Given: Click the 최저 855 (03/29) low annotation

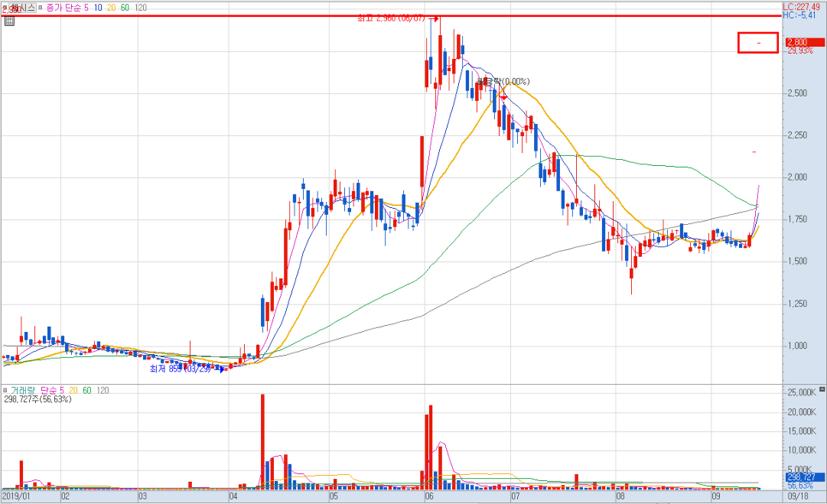Looking at the screenshot, I should [x=181, y=369].
